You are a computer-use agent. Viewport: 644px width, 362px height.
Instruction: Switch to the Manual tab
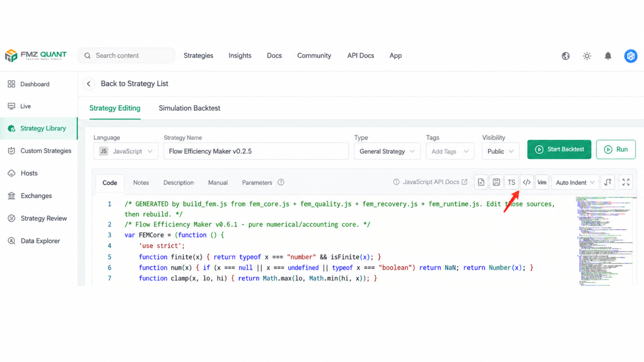tap(218, 183)
